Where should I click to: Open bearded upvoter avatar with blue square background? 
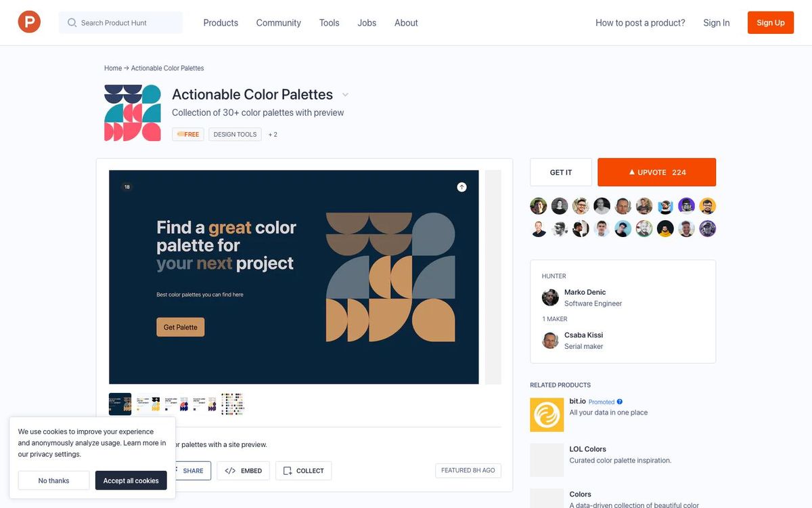pyautogui.click(x=665, y=206)
